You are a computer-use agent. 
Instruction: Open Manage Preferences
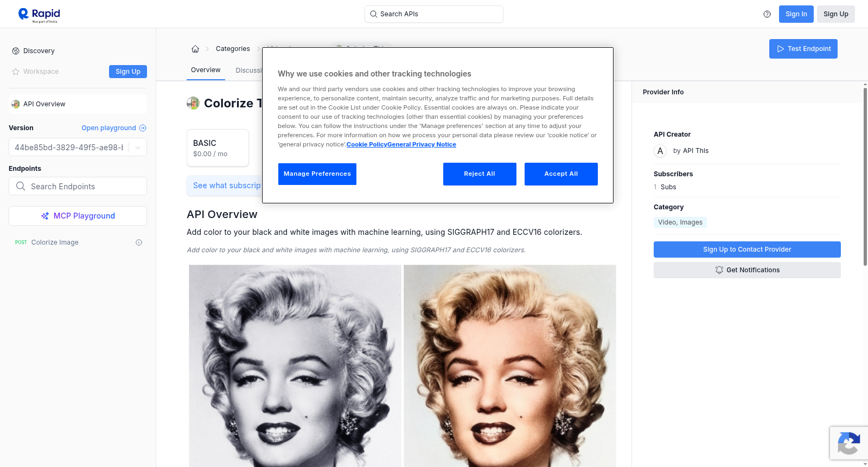317,174
